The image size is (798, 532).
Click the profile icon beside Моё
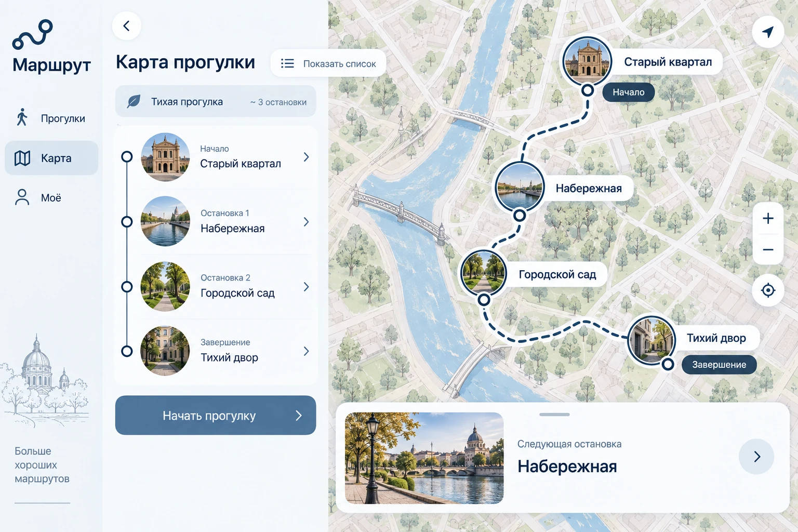tap(22, 197)
